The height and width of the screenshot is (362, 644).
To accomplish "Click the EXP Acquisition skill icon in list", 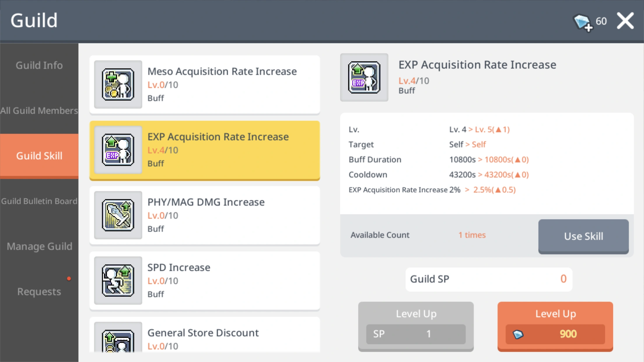I will click(x=118, y=150).
